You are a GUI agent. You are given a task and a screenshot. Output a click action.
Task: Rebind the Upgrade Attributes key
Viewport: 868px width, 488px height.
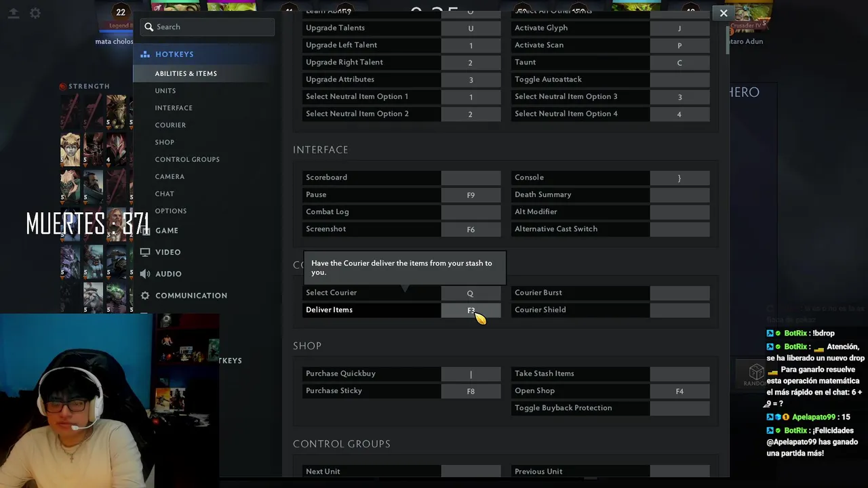pyautogui.click(x=471, y=79)
